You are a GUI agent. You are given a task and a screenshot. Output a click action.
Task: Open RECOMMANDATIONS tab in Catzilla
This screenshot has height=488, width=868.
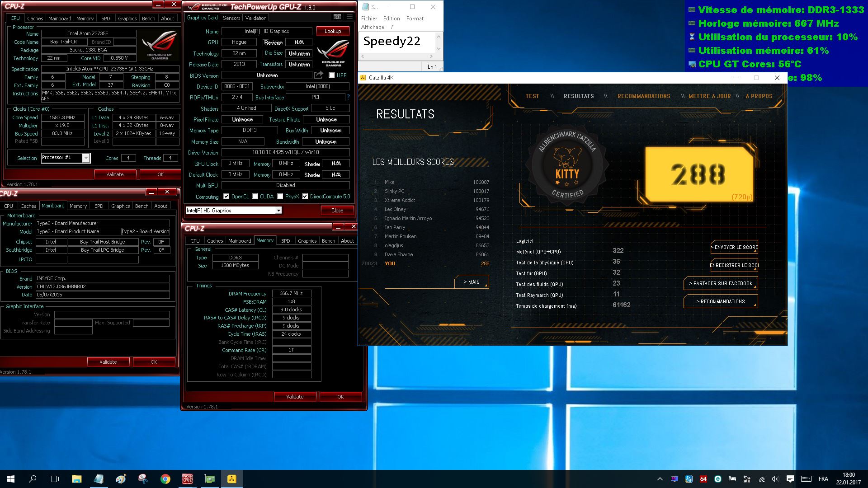click(x=644, y=96)
